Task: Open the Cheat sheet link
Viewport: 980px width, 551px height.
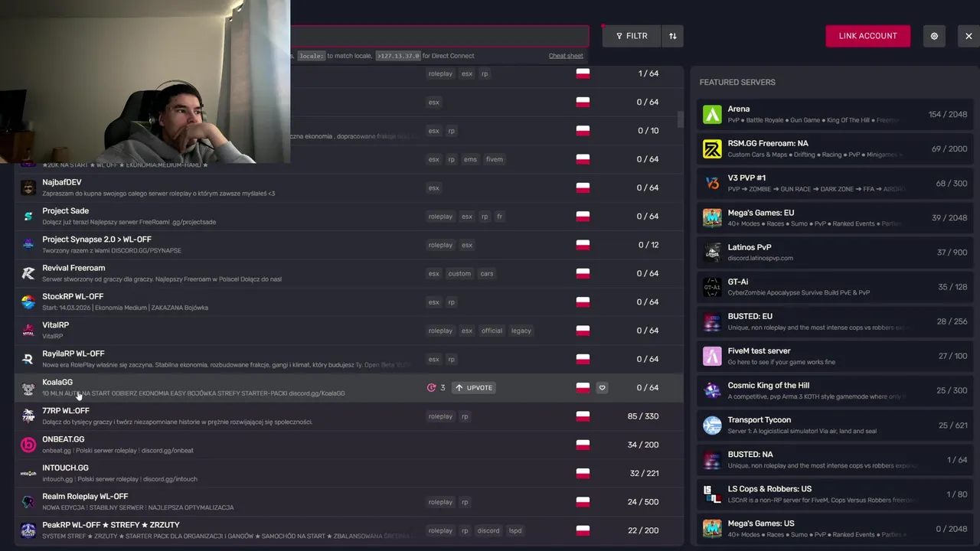Action: 566,56
